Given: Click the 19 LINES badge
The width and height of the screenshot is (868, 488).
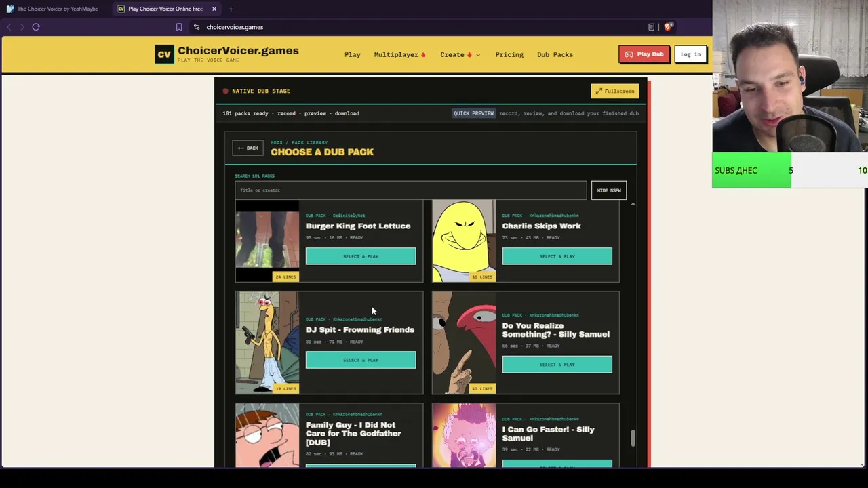Looking at the screenshot, I should point(285,388).
